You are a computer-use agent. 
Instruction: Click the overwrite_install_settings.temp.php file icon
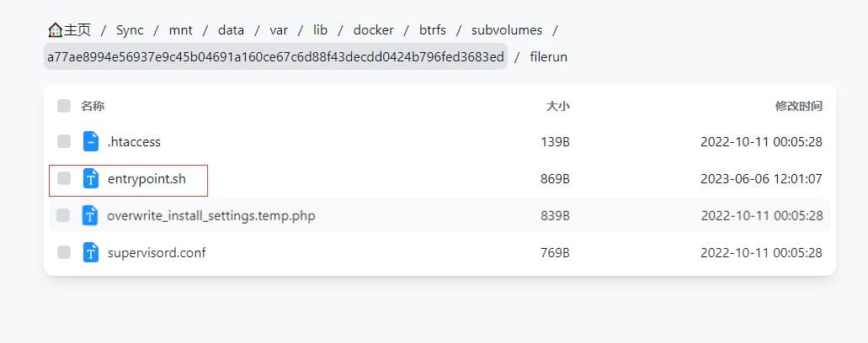(91, 216)
